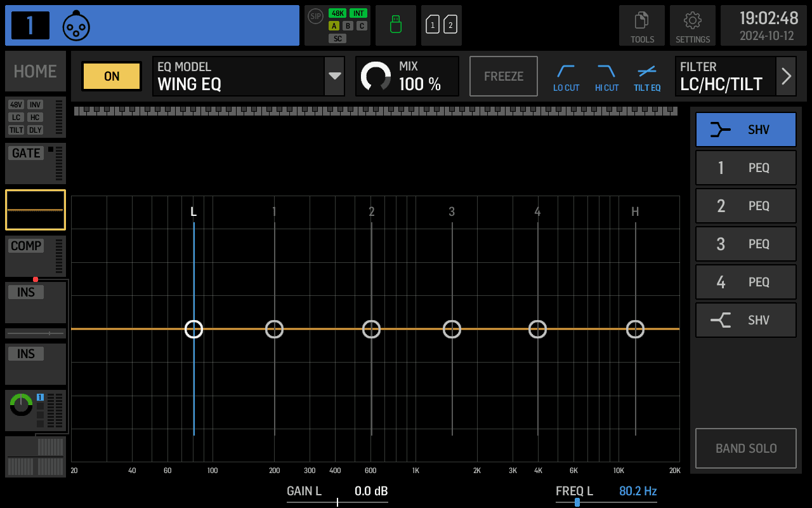Click the 48K sample rate indicator
Viewport: 812px width, 508px height.
[337, 13]
